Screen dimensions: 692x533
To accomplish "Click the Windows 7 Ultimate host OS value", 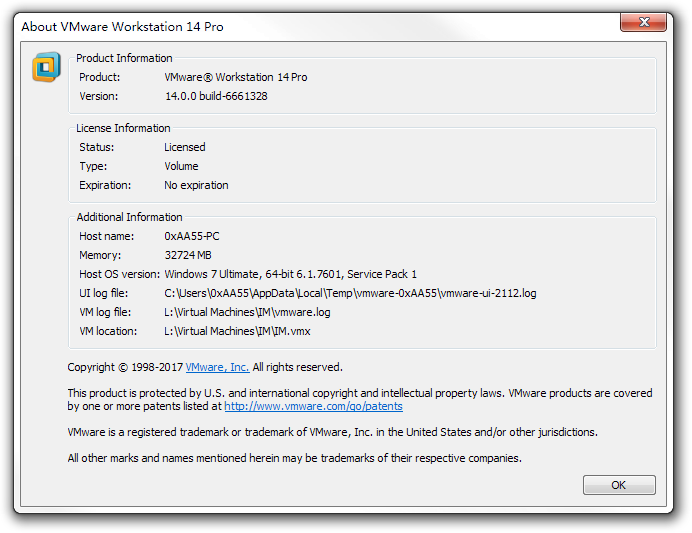I will [x=290, y=274].
